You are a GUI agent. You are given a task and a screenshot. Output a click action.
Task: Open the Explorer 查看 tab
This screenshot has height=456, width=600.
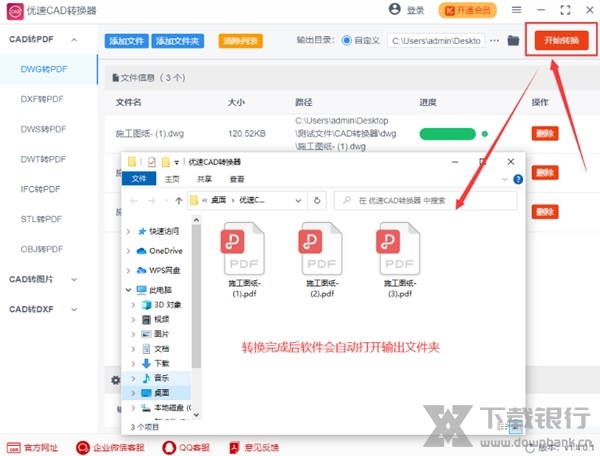pos(237,179)
